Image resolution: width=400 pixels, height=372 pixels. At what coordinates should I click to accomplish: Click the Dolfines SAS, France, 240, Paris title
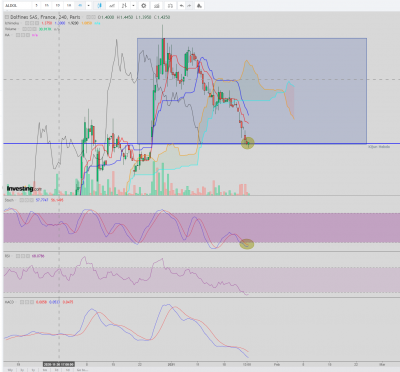(x=45, y=17)
